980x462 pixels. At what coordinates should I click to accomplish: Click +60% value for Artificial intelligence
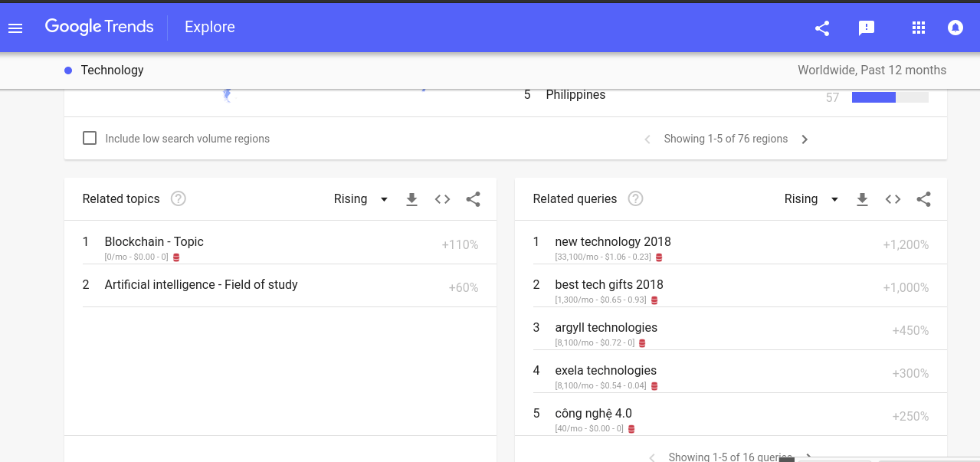[x=464, y=288]
